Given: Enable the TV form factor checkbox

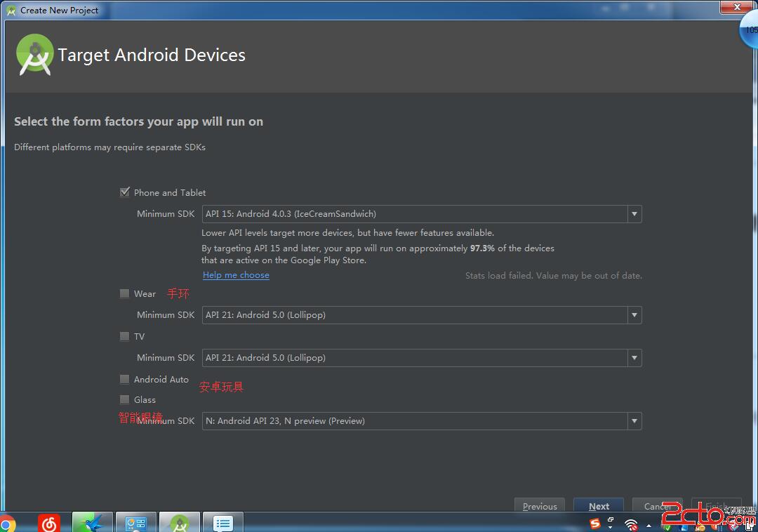Looking at the screenshot, I should (x=125, y=336).
